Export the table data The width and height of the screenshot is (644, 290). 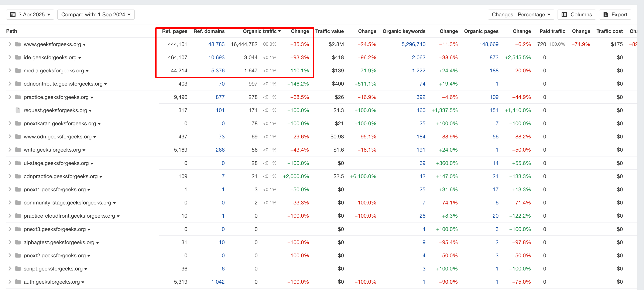click(x=615, y=14)
